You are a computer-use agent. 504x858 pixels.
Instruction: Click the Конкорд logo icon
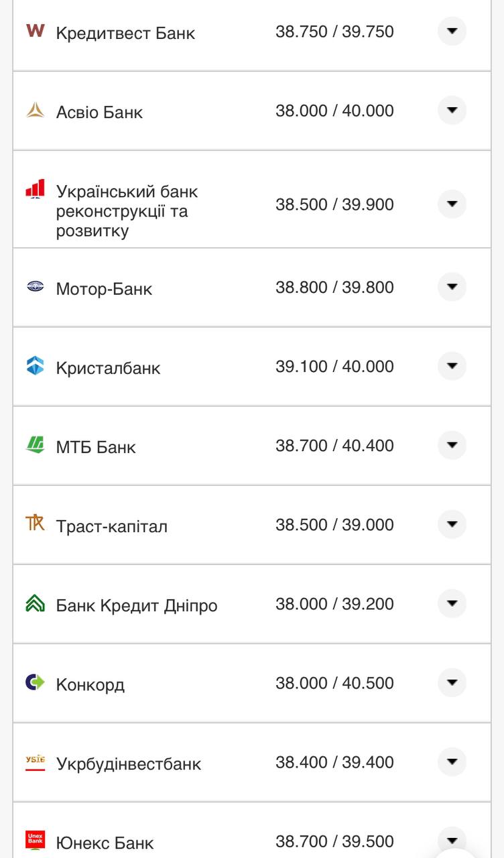coord(35,682)
